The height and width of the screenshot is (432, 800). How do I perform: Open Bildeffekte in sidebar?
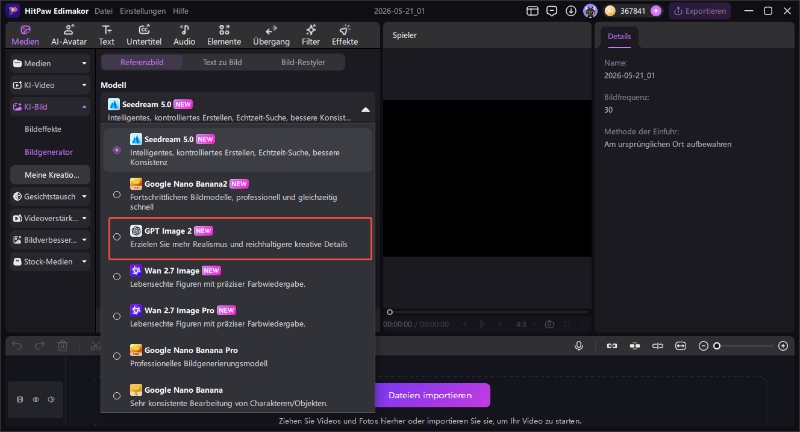(x=43, y=129)
